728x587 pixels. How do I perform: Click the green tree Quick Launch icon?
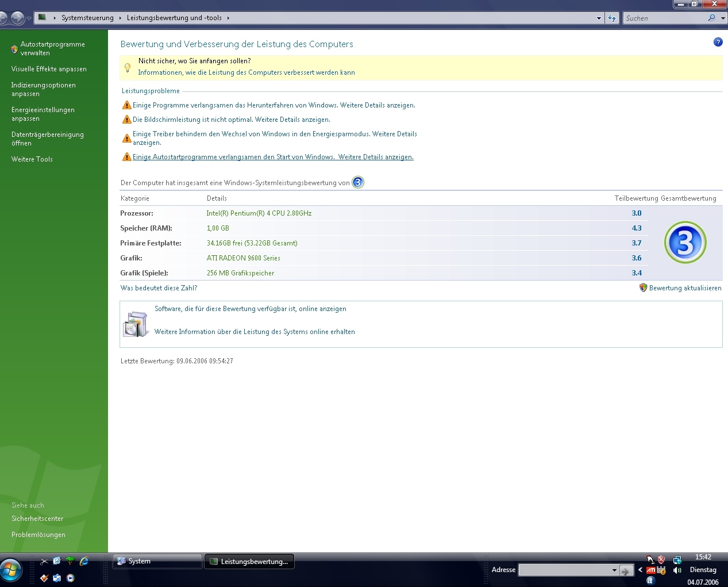pos(71,561)
